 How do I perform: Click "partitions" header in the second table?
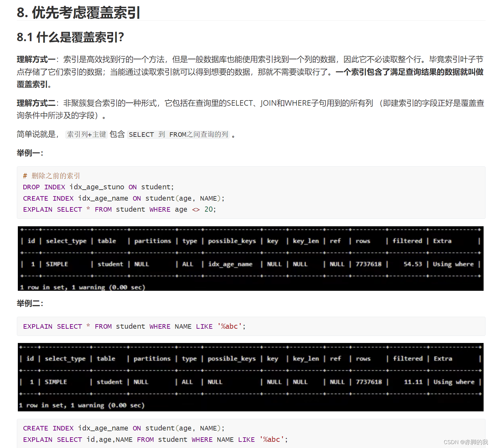(152, 359)
